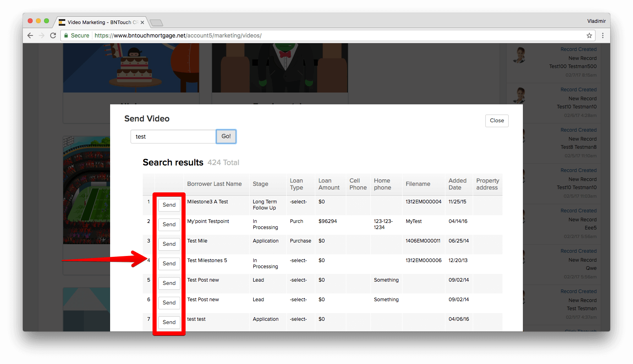Image resolution: width=633 pixels, height=364 pixels.
Task: Click the URL address bar
Action: point(326,35)
